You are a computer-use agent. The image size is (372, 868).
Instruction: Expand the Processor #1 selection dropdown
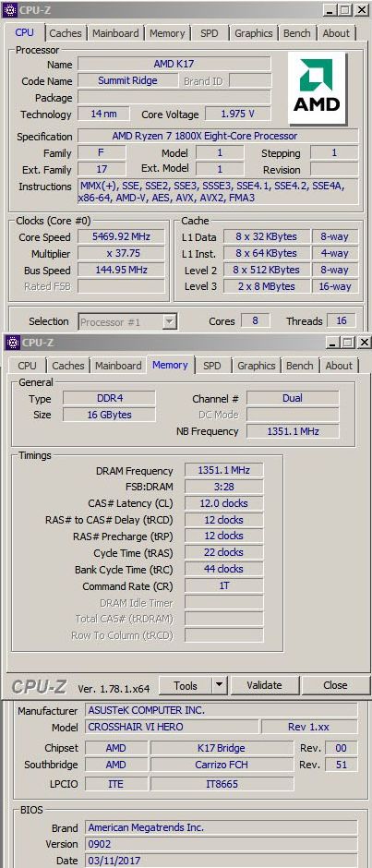click(x=171, y=321)
